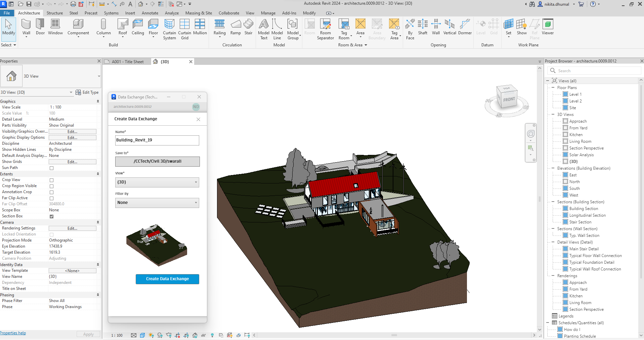Open the A001 - Title Sheet tab

(127, 62)
